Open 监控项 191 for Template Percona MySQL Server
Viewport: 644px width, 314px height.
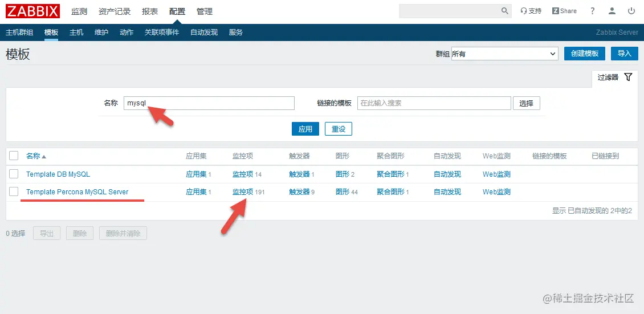[243, 191]
